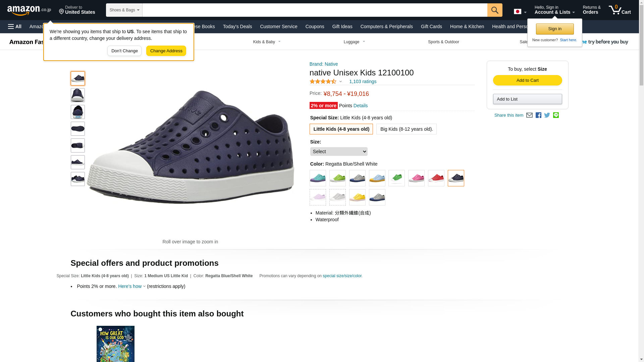This screenshot has height=362, width=644.
Task: Share this item on Facebook
Action: pos(538,115)
